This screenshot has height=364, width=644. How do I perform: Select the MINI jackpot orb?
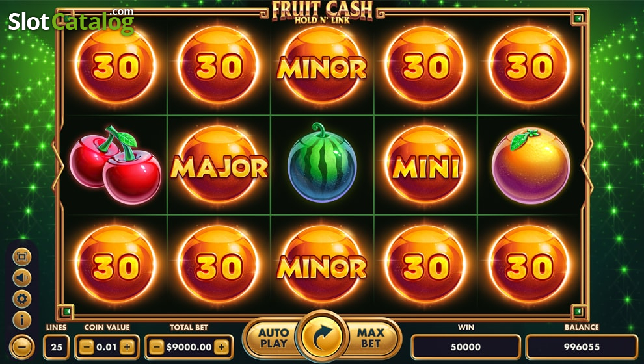click(x=425, y=165)
